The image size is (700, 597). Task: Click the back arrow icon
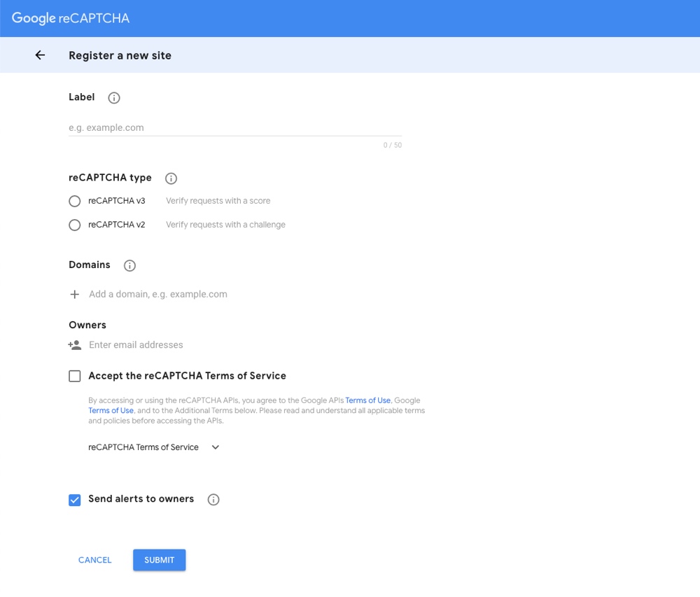(x=40, y=55)
